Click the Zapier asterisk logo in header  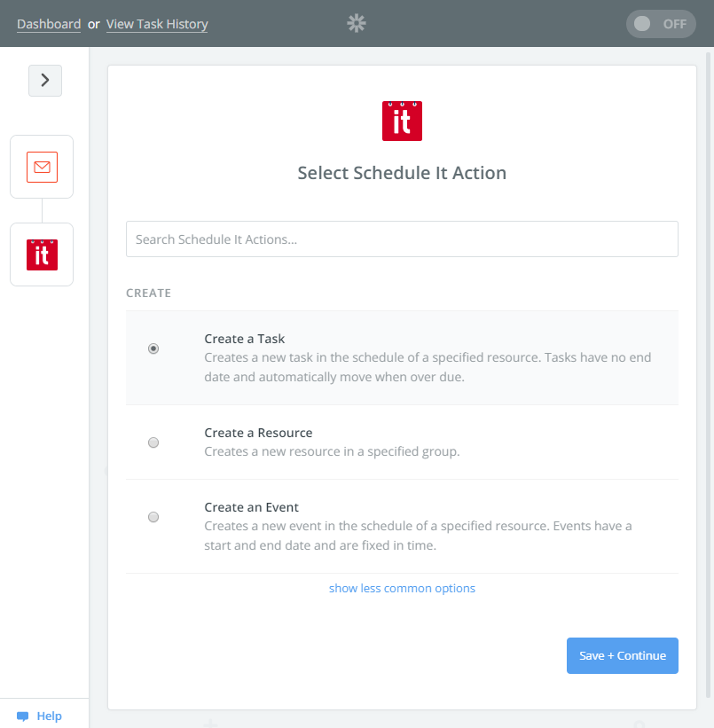pos(357,23)
